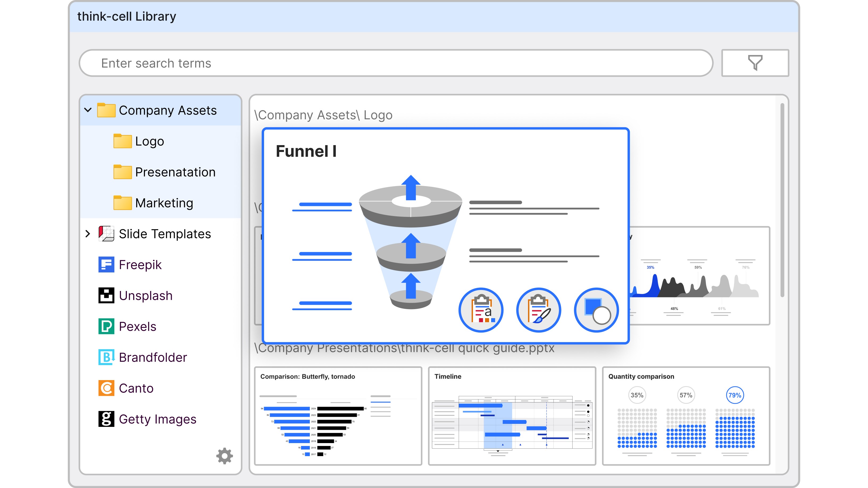This screenshot has height=488, width=868.
Task: Open settings with the gear icon
Action: (224, 456)
